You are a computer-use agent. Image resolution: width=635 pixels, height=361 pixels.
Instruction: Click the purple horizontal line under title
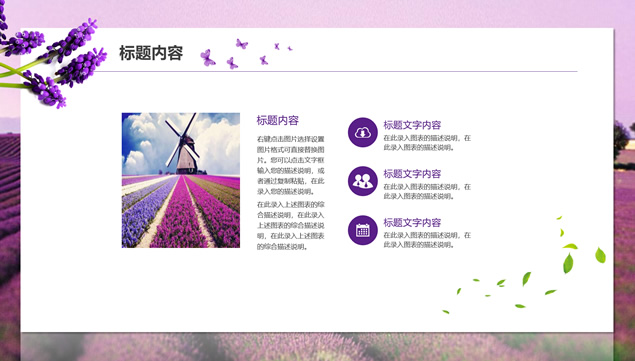point(336,71)
